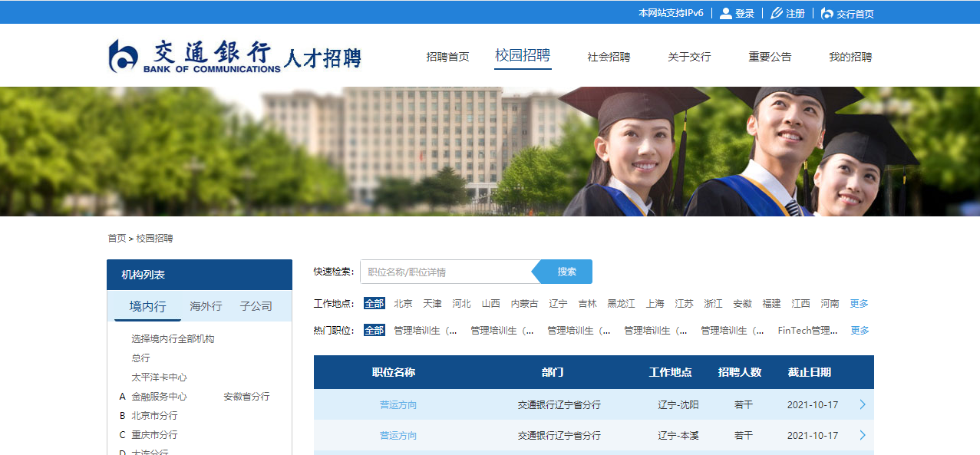Filter work location by 江苏
The image size is (980, 455).
coord(684,304)
